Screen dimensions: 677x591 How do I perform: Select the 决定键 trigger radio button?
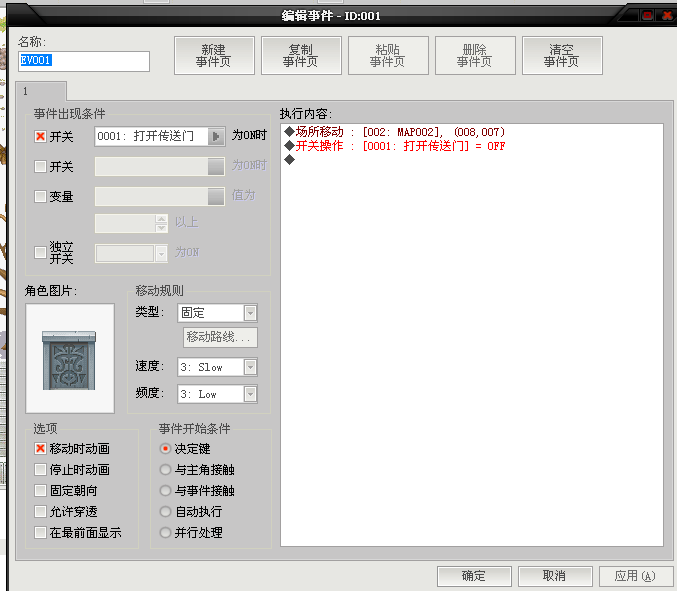point(165,449)
